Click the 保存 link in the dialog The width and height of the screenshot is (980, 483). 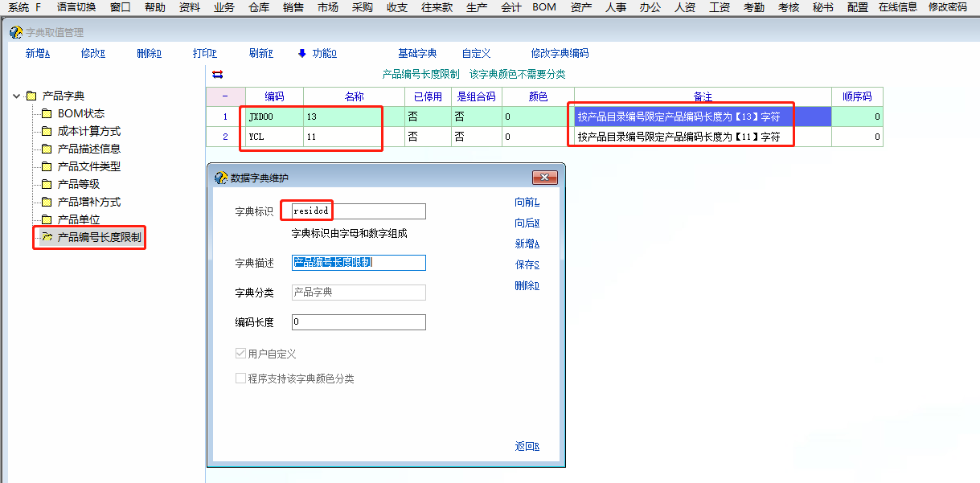[x=527, y=264]
